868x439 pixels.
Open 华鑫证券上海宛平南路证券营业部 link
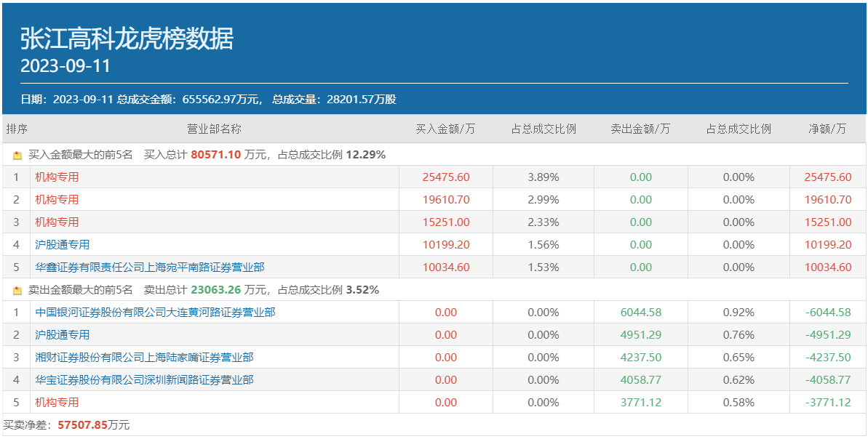(150, 267)
